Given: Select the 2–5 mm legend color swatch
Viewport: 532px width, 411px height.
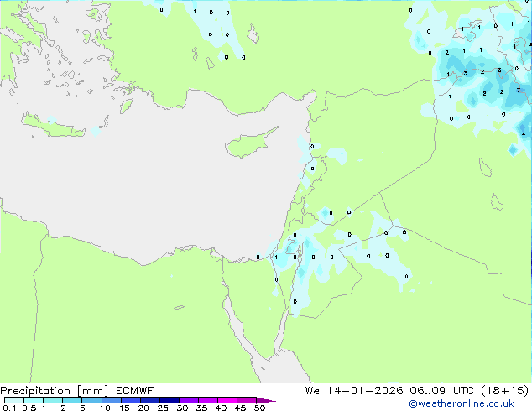Looking at the screenshot, I should [72, 400].
